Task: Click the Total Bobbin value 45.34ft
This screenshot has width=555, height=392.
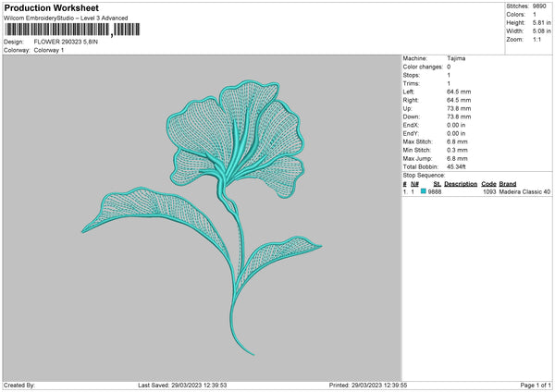Action: [456, 167]
